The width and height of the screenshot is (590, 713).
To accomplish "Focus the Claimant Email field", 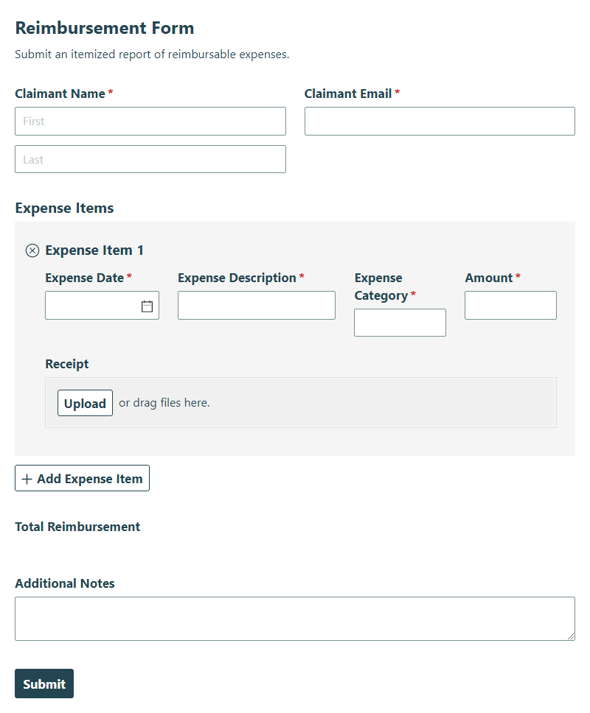I will tap(440, 121).
